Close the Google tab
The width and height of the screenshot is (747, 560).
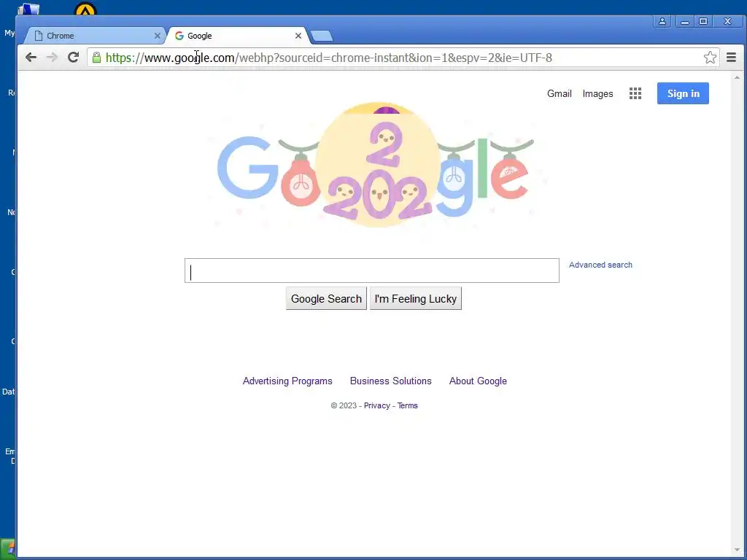(x=298, y=36)
